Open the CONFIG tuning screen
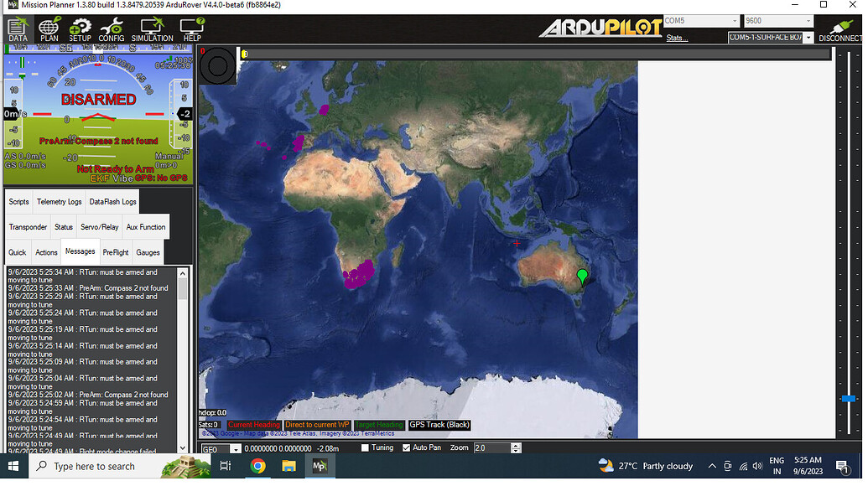The height and width of the screenshot is (486, 868). point(112,29)
